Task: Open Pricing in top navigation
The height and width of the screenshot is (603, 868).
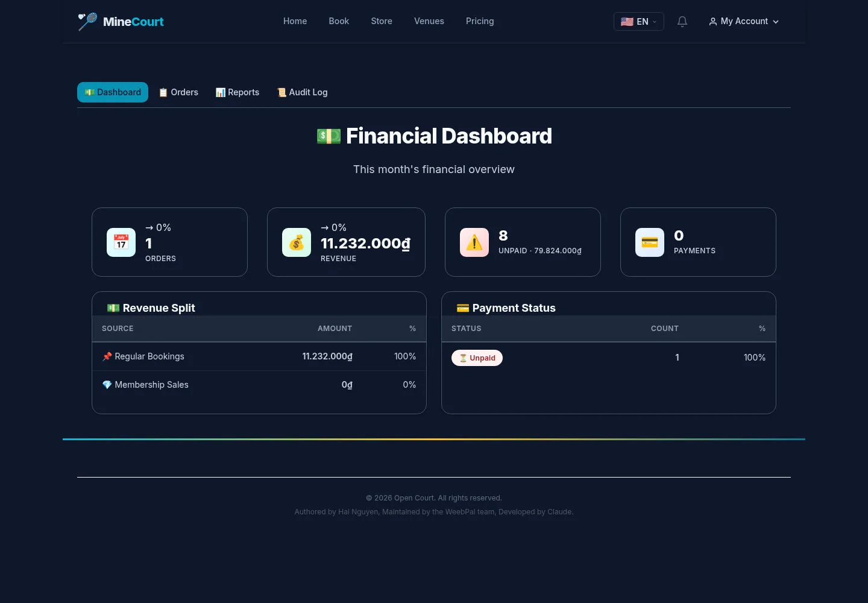Action: [480, 21]
